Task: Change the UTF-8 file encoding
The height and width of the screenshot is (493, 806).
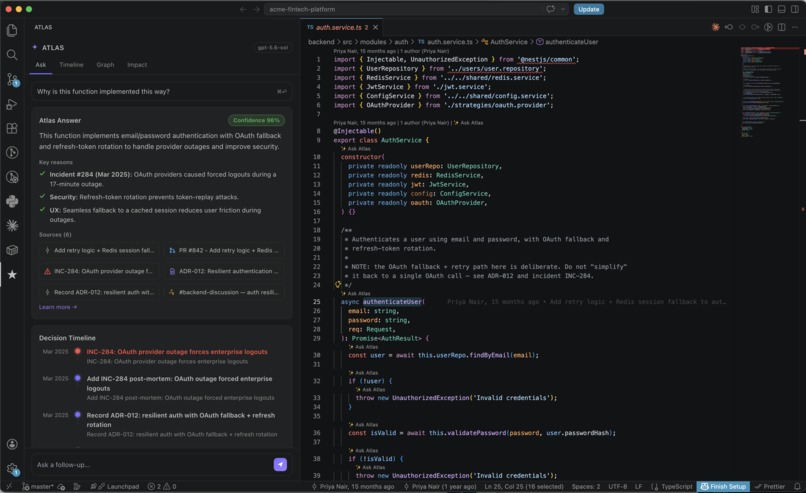Action: pos(617,486)
